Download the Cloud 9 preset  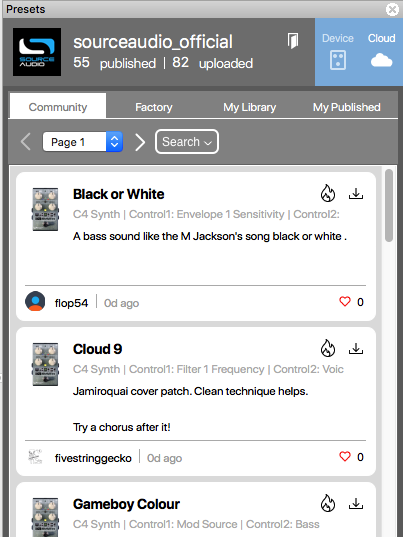click(356, 349)
